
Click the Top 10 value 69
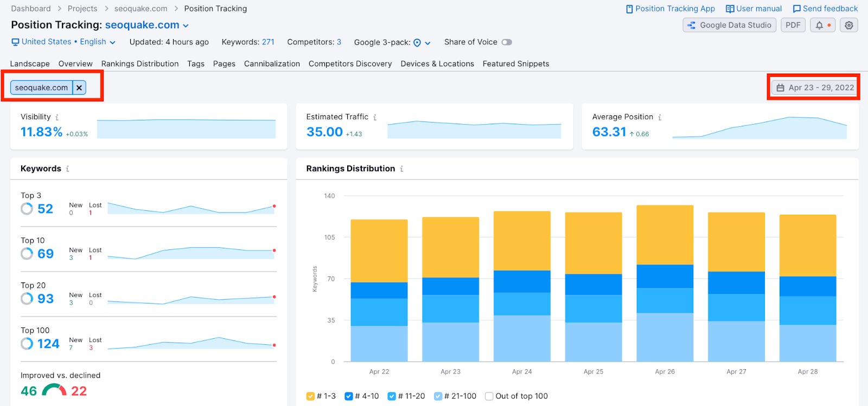click(x=46, y=254)
